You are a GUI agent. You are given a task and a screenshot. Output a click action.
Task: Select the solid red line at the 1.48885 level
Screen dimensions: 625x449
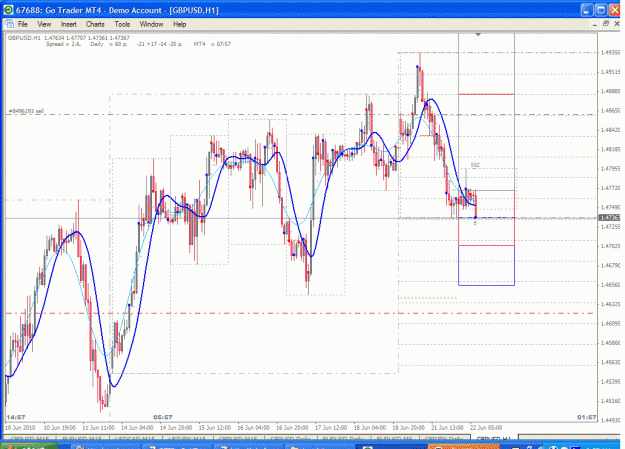click(486, 94)
